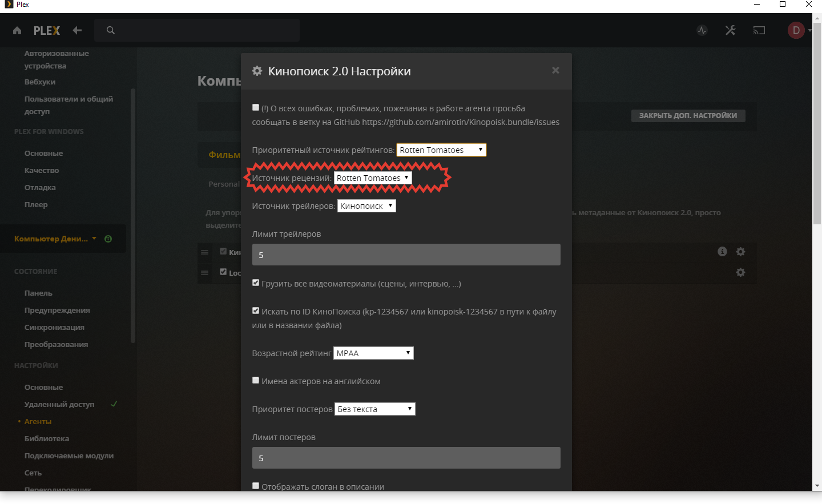The image size is (822, 504).
Task: Open 'Предупреждения' status page
Action: tap(57, 310)
